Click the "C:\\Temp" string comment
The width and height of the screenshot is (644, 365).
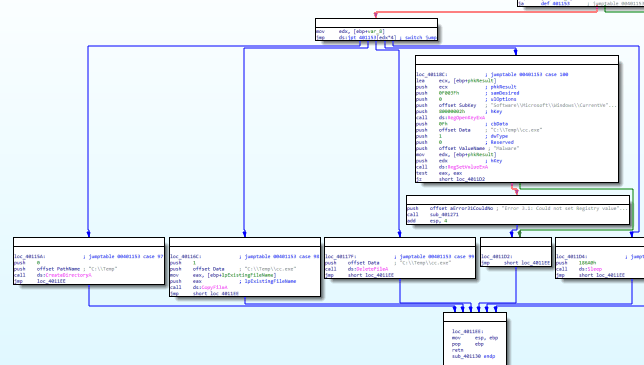(103, 269)
